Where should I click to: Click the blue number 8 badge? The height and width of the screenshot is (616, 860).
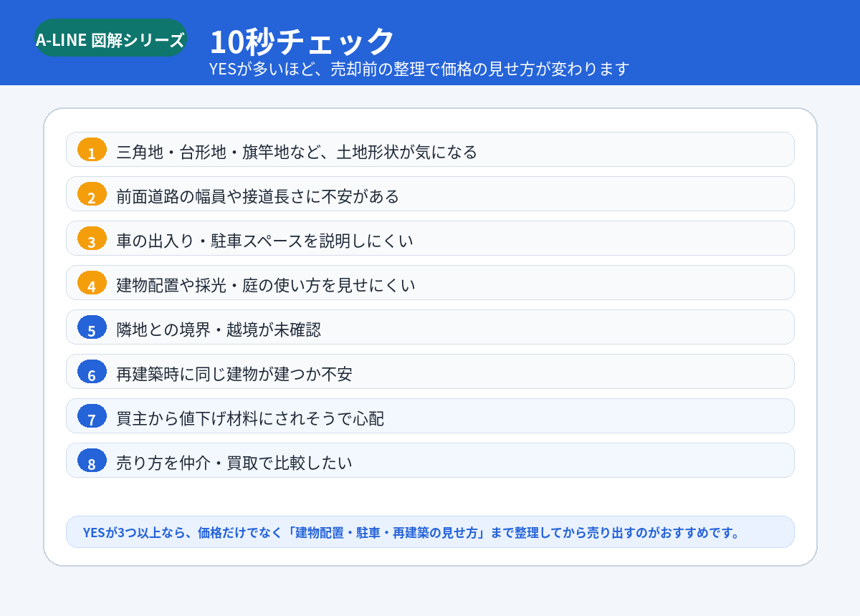(92, 461)
